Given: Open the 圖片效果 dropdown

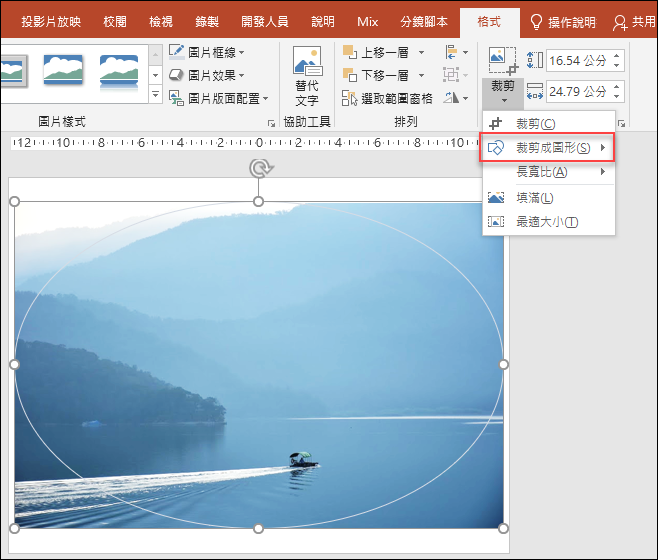Looking at the screenshot, I should pos(207,75).
